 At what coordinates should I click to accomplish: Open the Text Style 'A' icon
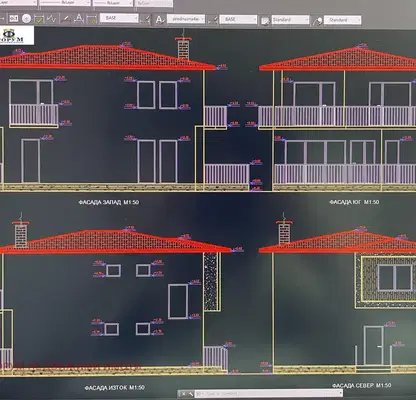pos(160,20)
